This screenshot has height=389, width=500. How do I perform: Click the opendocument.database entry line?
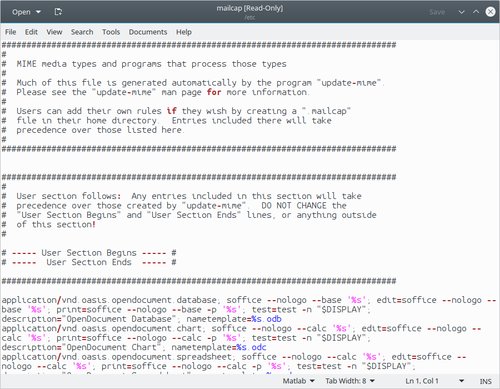pyautogui.click(x=249, y=300)
